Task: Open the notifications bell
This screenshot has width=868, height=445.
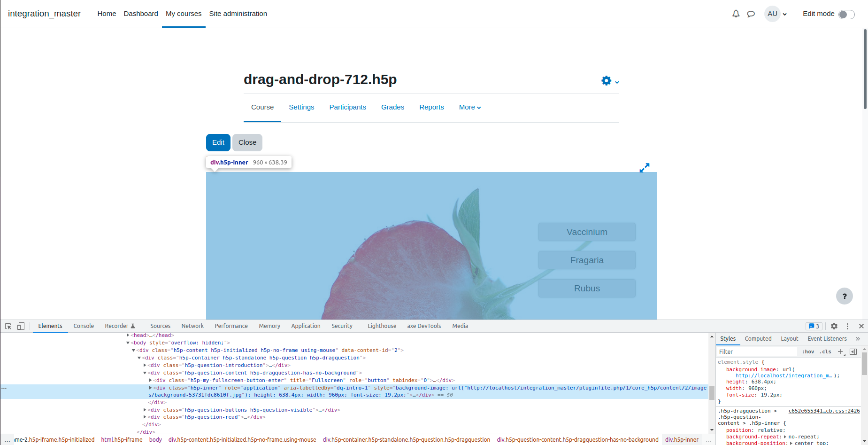Action: click(x=736, y=14)
